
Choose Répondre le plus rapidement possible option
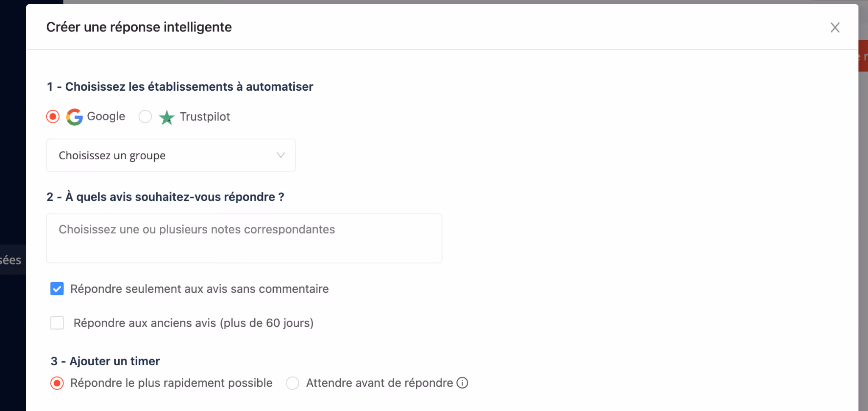[x=57, y=383]
